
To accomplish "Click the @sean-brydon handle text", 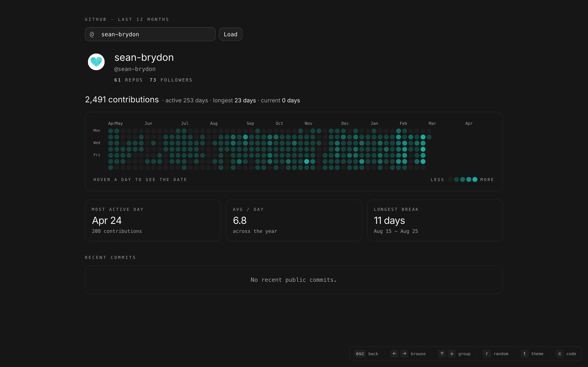I will point(135,69).
